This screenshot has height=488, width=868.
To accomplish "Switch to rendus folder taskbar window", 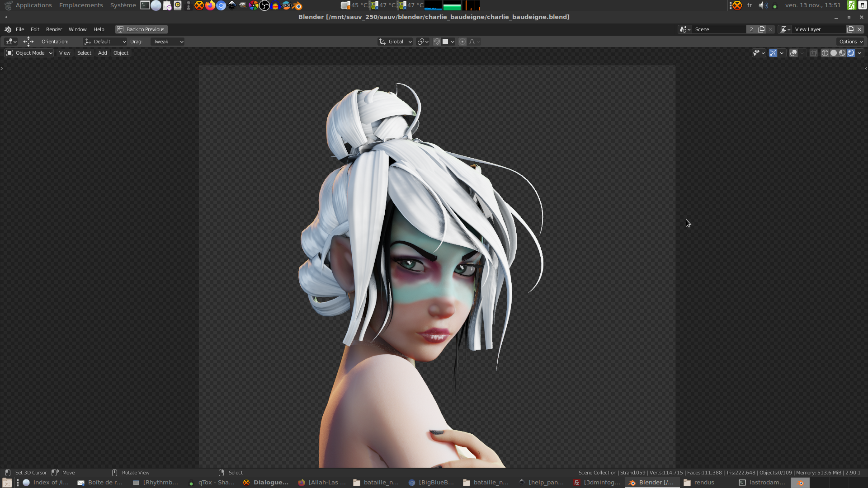I will coord(699,483).
